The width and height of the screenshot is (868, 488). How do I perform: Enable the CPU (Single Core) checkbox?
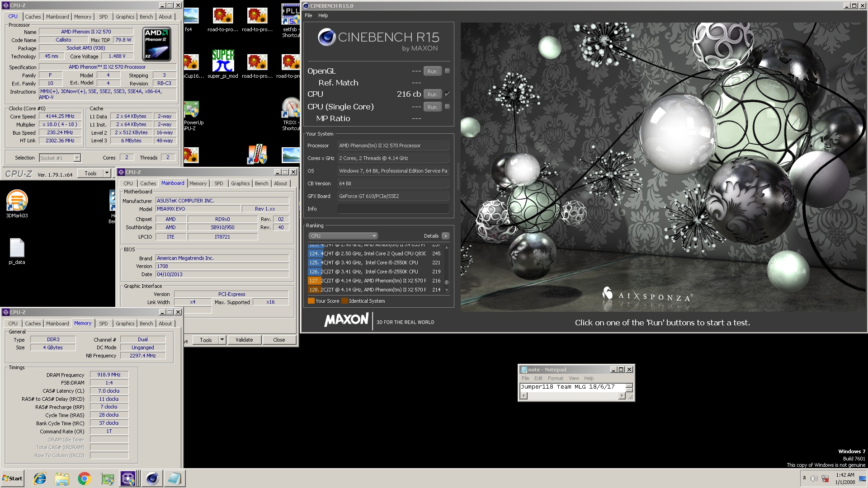pyautogui.click(x=447, y=106)
